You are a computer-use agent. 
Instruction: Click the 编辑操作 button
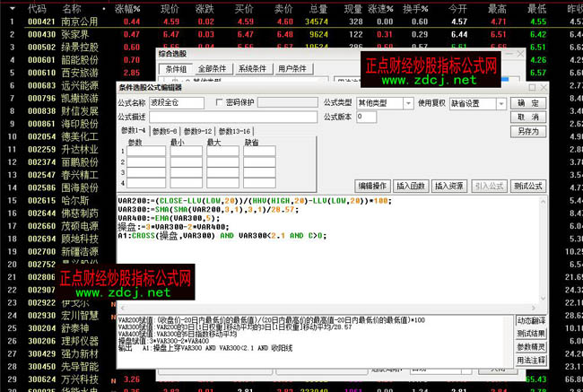coord(372,186)
